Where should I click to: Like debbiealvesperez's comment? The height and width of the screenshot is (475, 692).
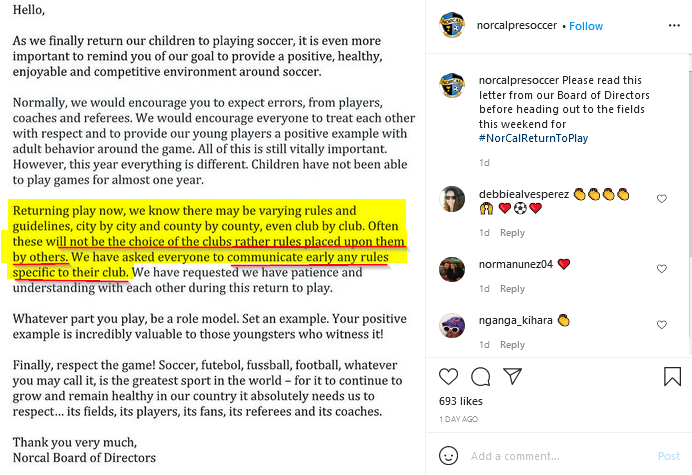(661, 199)
